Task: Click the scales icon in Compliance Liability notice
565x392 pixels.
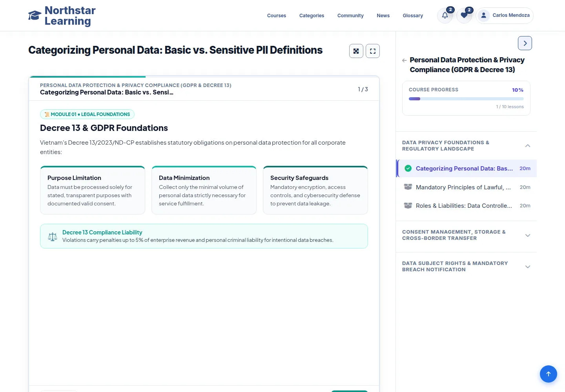Action: coord(53,236)
